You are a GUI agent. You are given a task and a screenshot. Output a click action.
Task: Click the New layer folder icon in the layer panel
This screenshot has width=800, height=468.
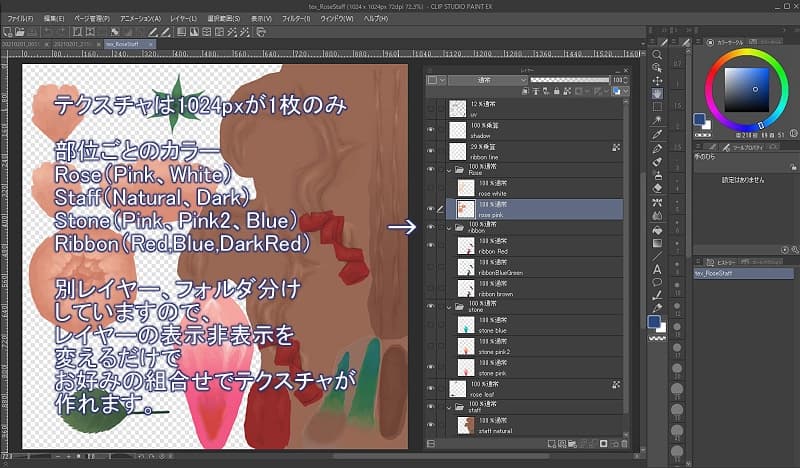click(572, 444)
